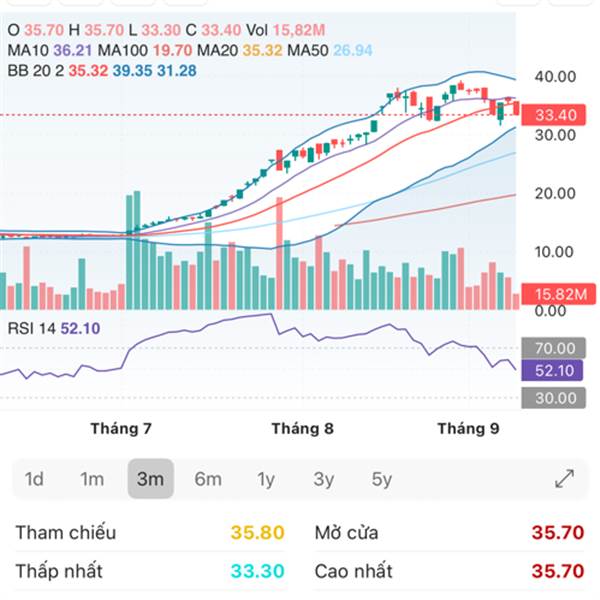The image size is (600, 600).
Task: Tap the Tháng 8 axis marker
Action: point(302,429)
